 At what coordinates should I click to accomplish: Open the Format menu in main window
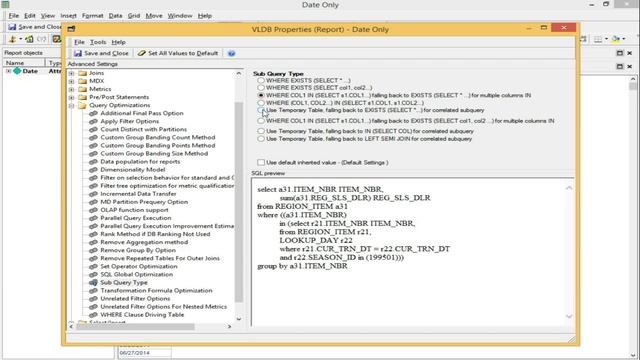click(x=93, y=16)
